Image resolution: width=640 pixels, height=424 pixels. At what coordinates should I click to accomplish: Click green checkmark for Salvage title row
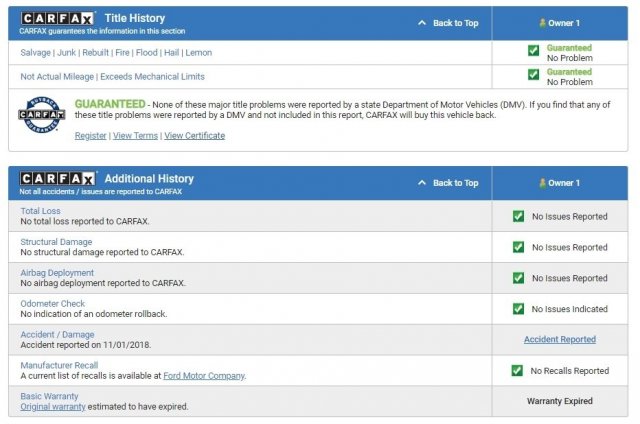tap(534, 51)
